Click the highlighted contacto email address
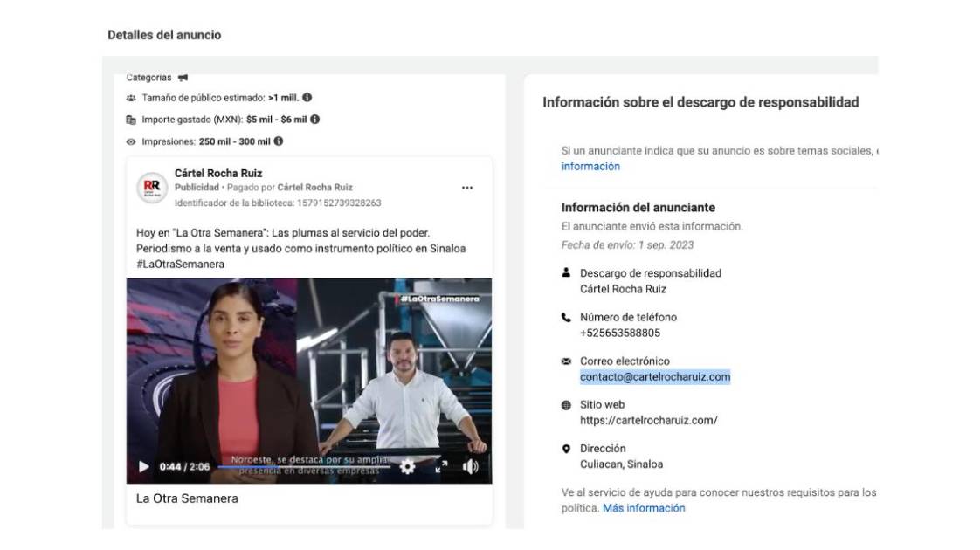 655,377
